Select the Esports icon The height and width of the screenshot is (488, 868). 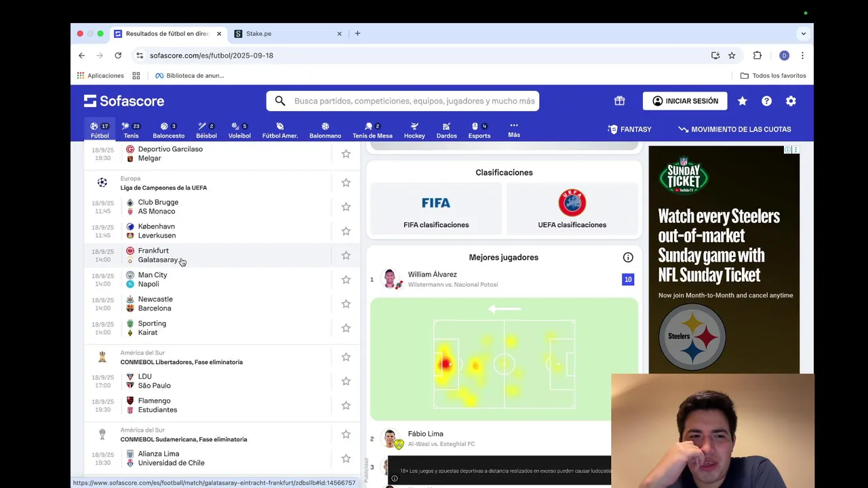click(479, 130)
